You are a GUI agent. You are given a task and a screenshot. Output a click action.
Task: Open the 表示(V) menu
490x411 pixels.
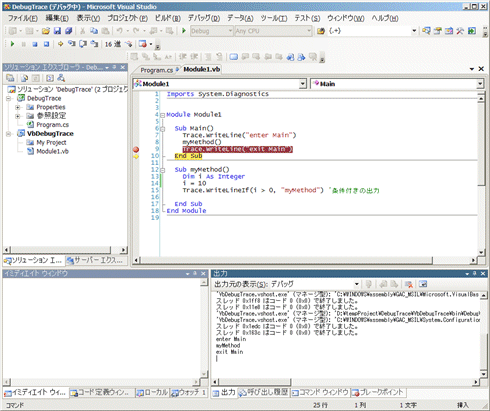(x=88, y=18)
